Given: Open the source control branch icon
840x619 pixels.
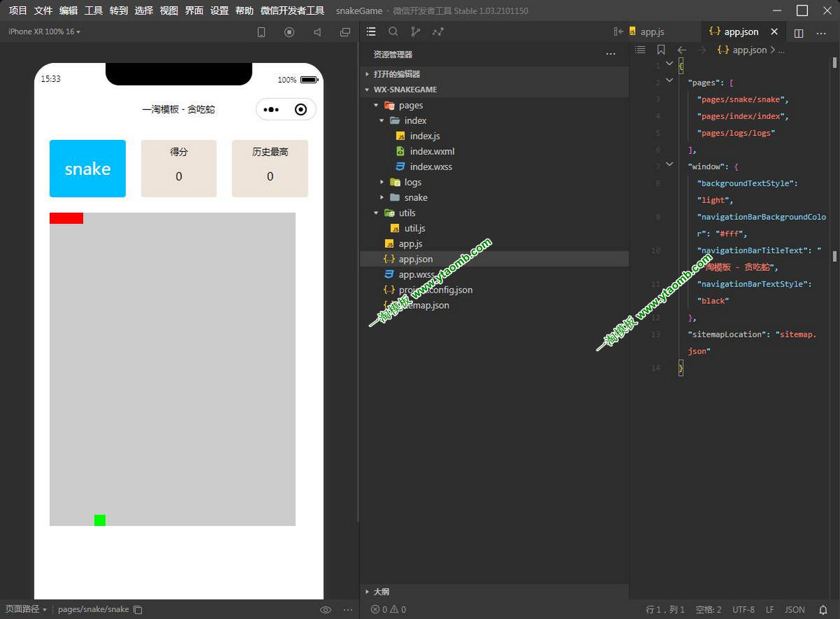Looking at the screenshot, I should click(x=416, y=32).
